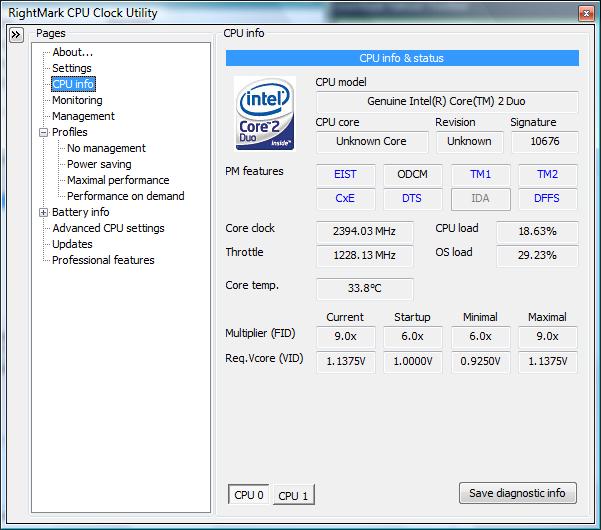The width and height of the screenshot is (601, 530).
Task: Open the Professional features page
Action: coord(103,260)
